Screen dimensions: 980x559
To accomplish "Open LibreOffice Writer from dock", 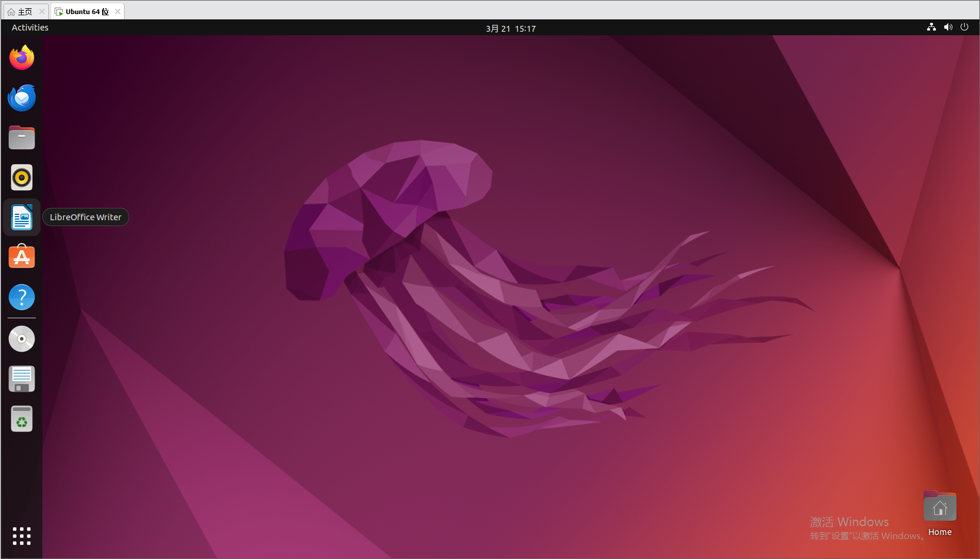I will (22, 217).
